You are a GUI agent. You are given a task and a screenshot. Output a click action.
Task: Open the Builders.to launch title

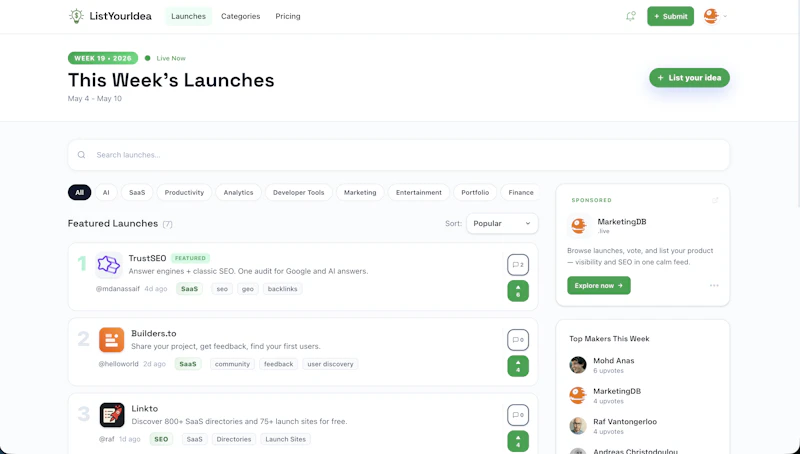(x=154, y=333)
